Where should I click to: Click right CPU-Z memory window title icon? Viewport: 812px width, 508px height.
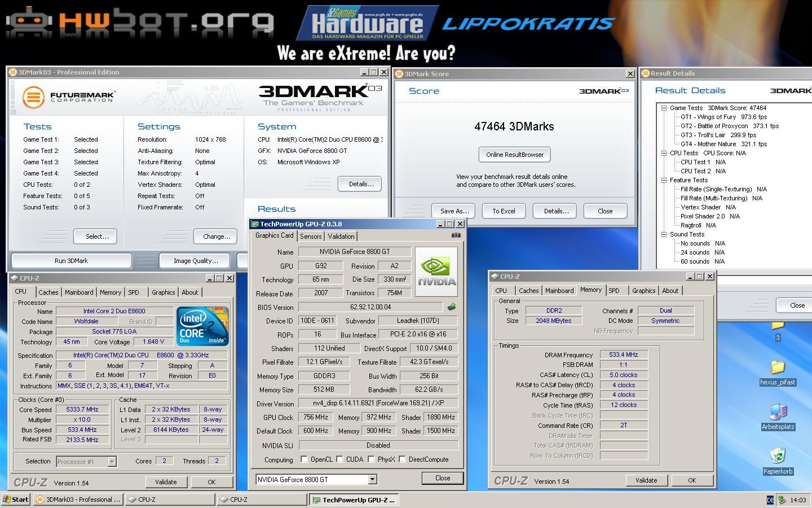(x=495, y=277)
